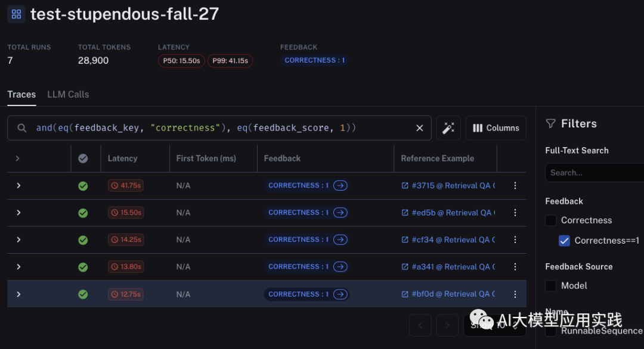Open feedback arrow in #bf0d row

340,294
